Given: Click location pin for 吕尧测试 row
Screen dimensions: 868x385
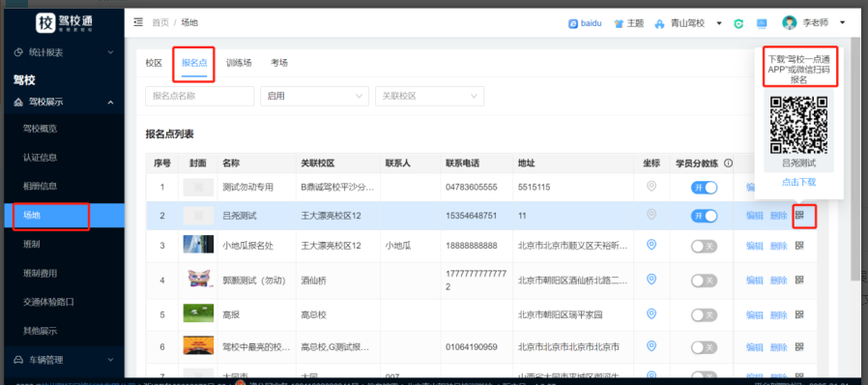Looking at the screenshot, I should pos(651,215).
